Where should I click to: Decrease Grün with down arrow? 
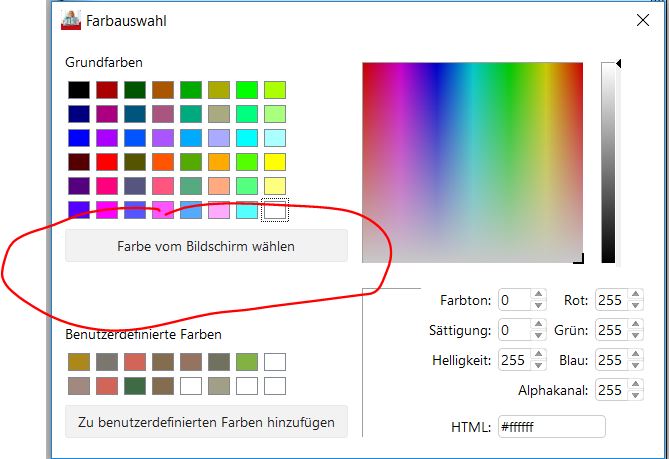636,335
